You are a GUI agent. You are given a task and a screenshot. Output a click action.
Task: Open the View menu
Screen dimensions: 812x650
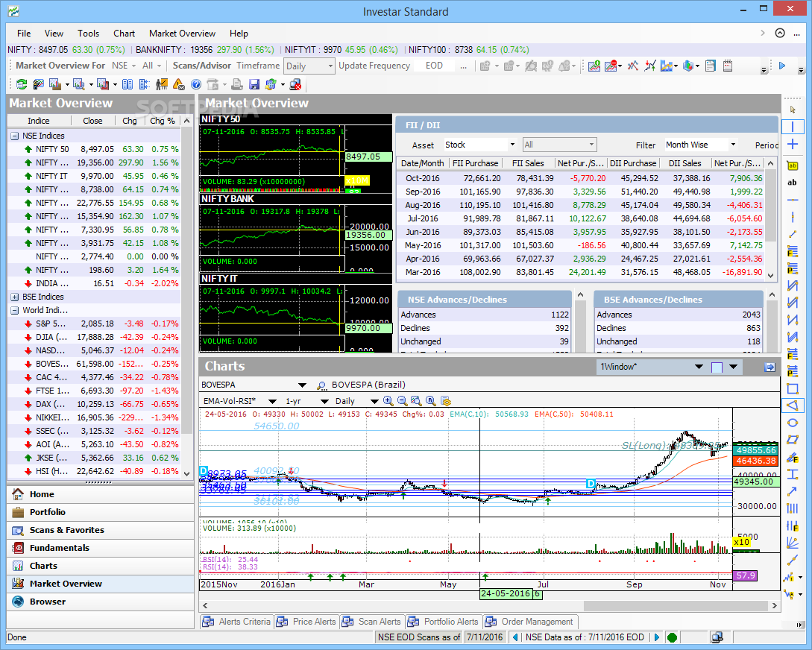[54, 34]
